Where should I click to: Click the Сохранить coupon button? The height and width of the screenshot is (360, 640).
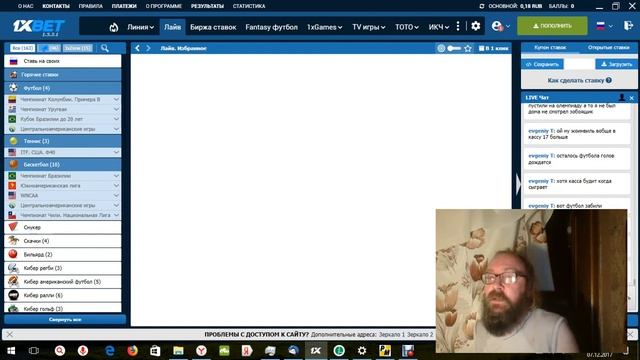542,64
